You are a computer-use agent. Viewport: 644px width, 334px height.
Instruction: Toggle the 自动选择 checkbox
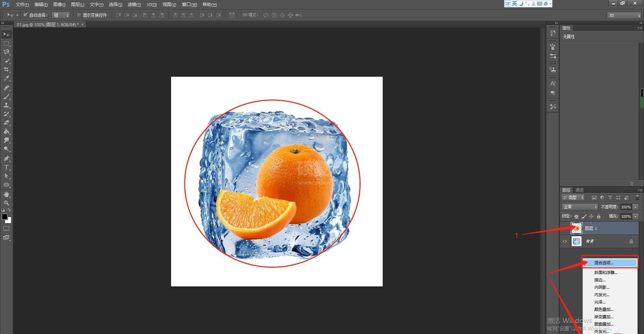[x=25, y=15]
